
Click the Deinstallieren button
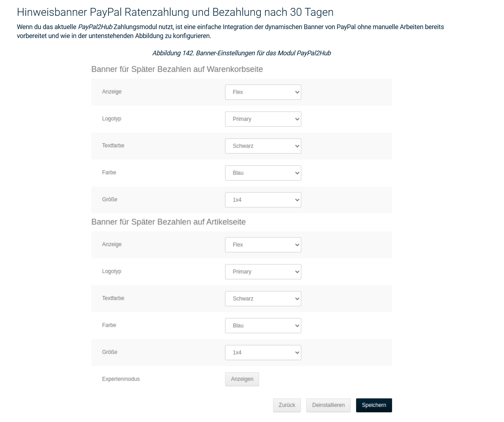(328, 405)
